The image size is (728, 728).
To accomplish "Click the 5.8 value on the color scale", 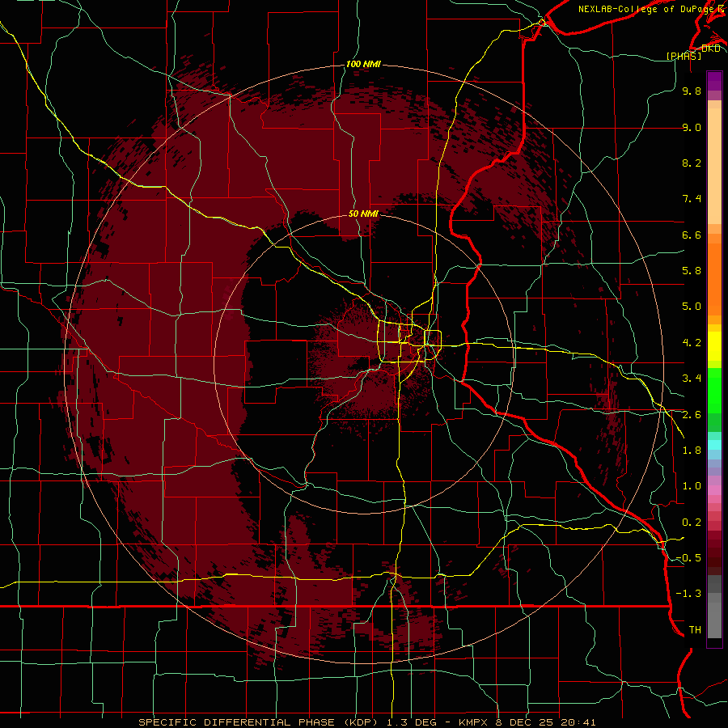I will pyautogui.click(x=692, y=270).
